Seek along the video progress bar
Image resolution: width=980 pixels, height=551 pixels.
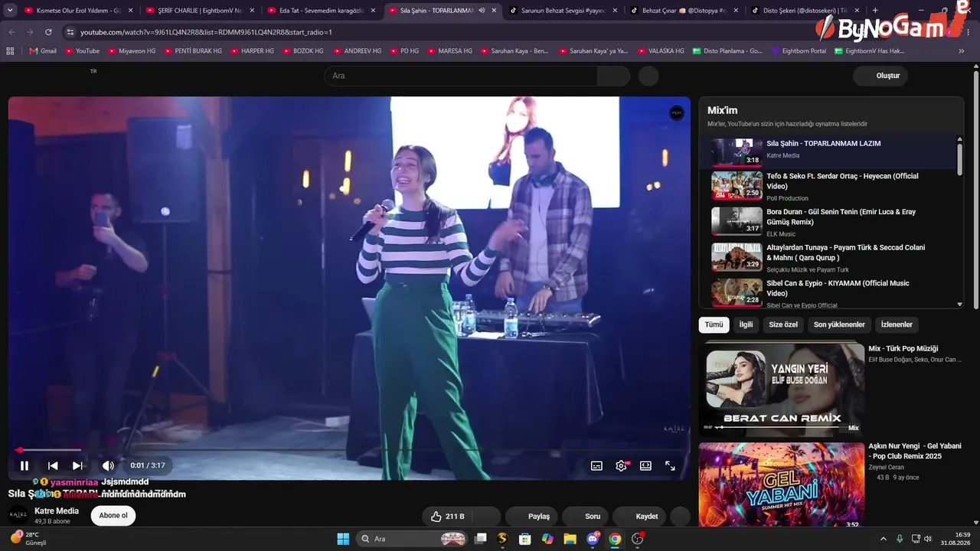349,450
